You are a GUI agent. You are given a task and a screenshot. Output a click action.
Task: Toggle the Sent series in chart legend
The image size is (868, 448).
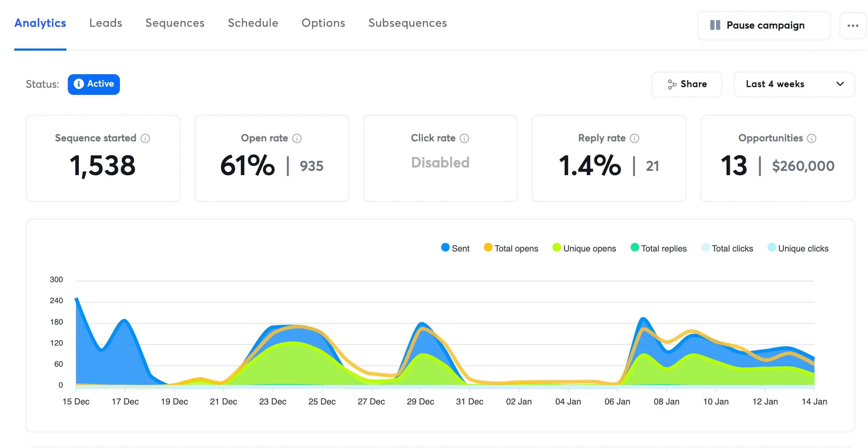[x=455, y=248]
